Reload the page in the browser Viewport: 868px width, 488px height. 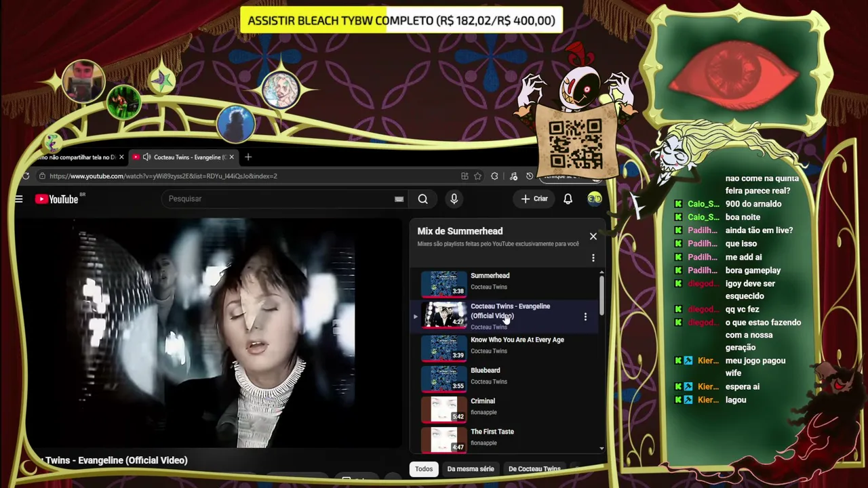tap(26, 176)
